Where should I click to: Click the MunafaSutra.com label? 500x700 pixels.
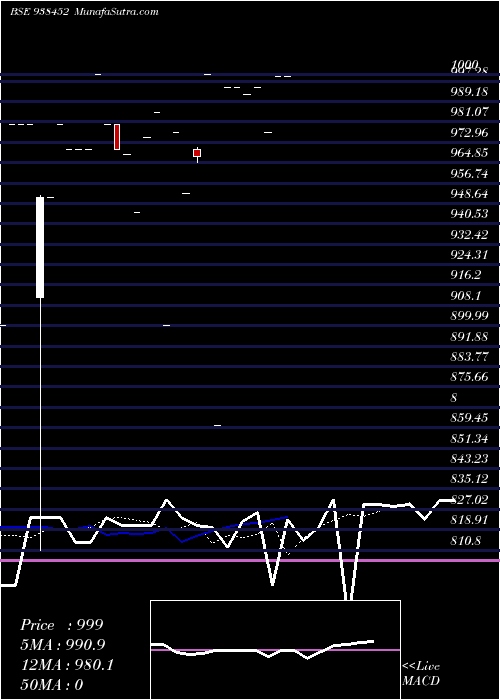[x=116, y=12]
